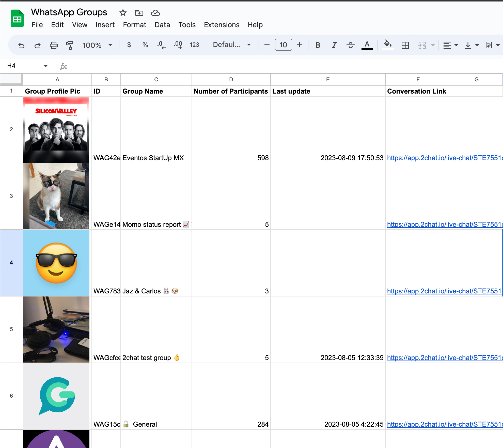503x448 pixels.
Task: Click the merge cells icon
Action: (422, 45)
